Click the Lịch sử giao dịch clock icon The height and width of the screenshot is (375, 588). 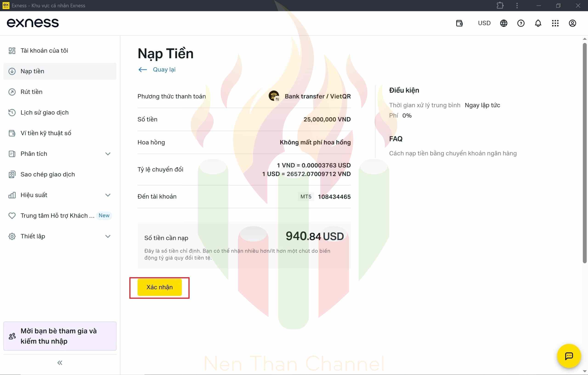pyautogui.click(x=12, y=113)
